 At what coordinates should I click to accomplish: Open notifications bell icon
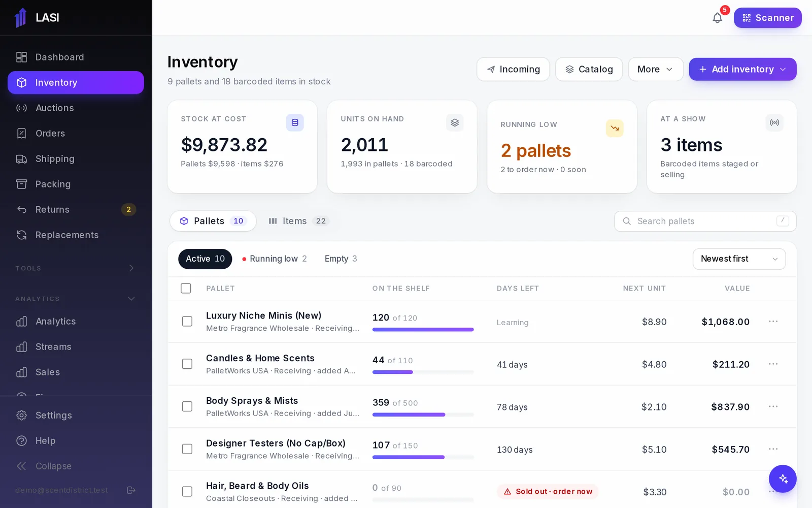pyautogui.click(x=717, y=18)
